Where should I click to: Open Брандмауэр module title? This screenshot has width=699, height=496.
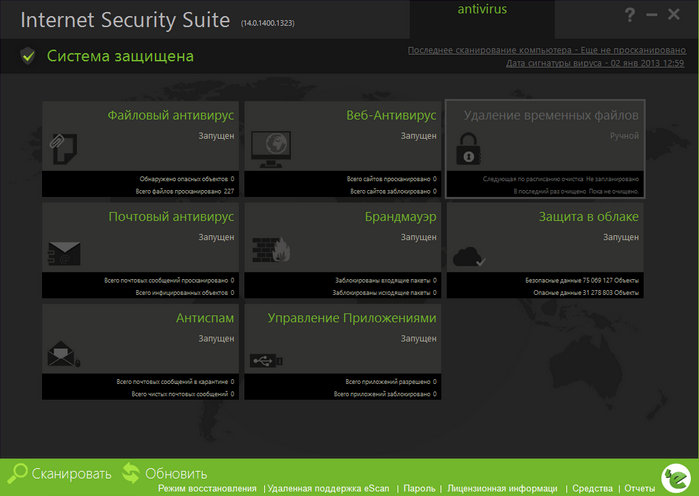click(400, 217)
